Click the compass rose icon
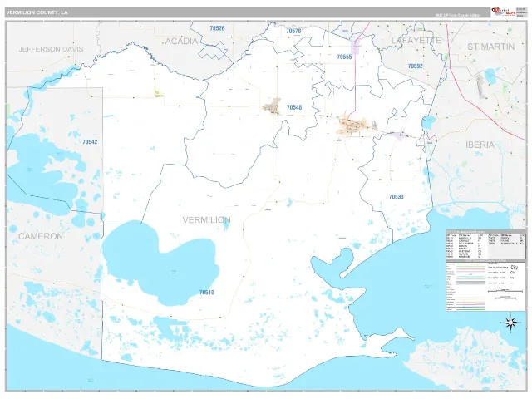Image resolution: width=532 pixels, height=399 pixels. point(510,323)
